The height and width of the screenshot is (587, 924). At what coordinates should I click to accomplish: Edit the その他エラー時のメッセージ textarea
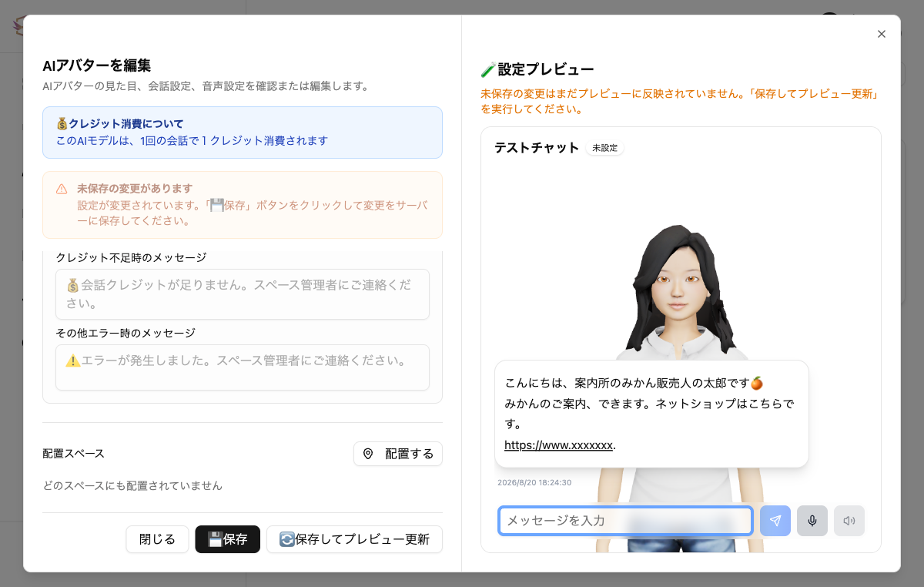243,367
